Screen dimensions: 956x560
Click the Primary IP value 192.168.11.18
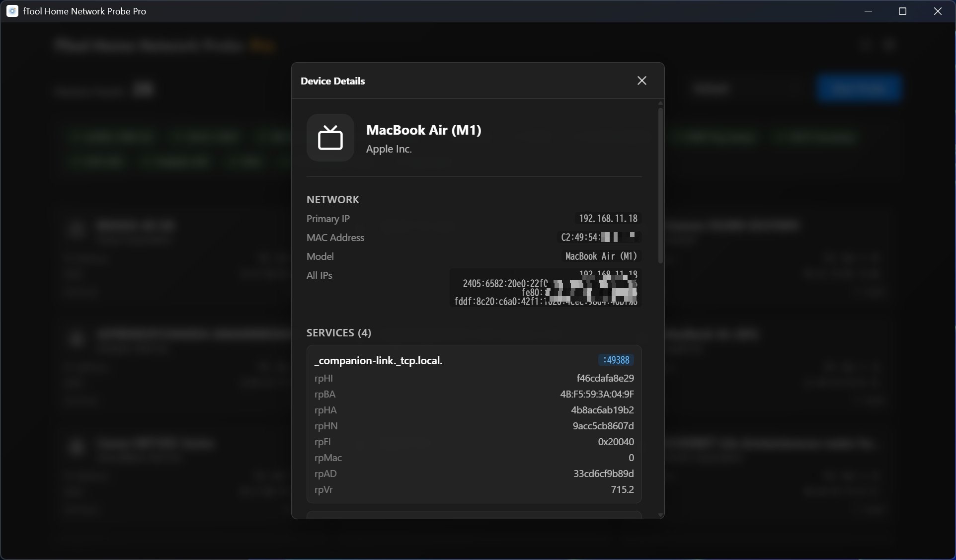click(608, 218)
